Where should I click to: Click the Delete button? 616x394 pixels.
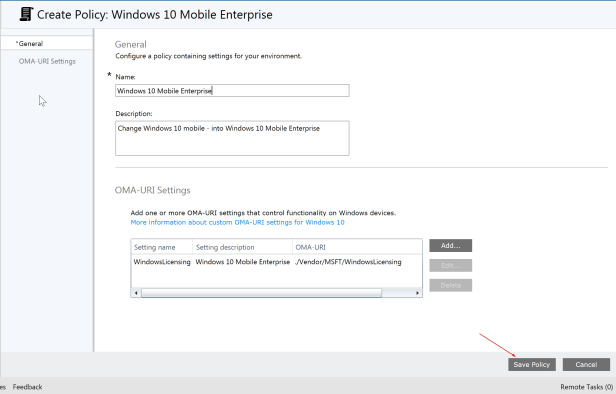click(x=451, y=285)
